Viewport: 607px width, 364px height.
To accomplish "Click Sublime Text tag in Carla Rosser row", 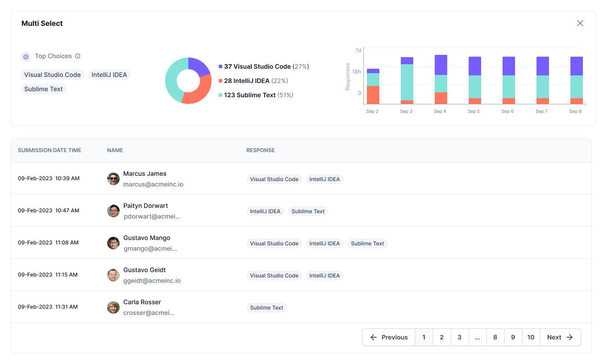I will coord(266,308).
